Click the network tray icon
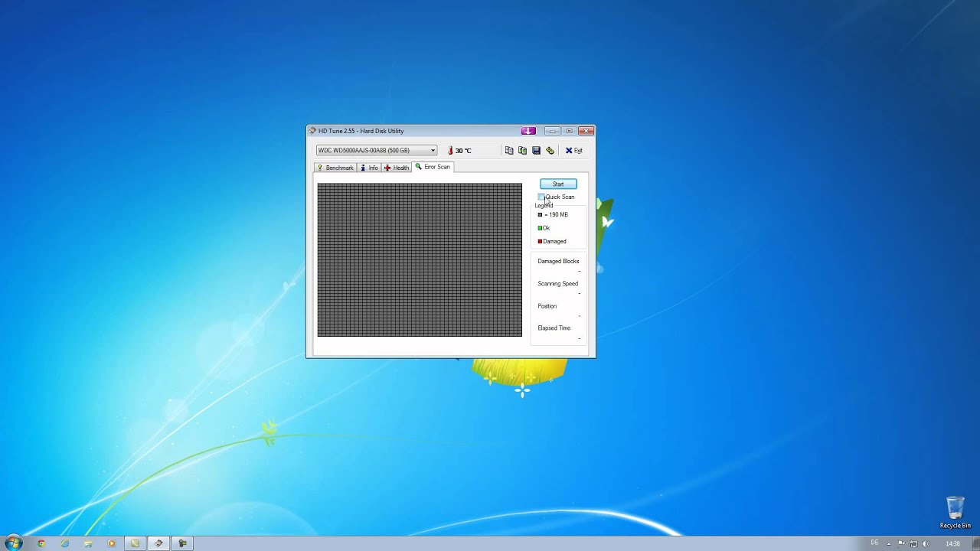Image resolution: width=980 pixels, height=551 pixels. (914, 543)
